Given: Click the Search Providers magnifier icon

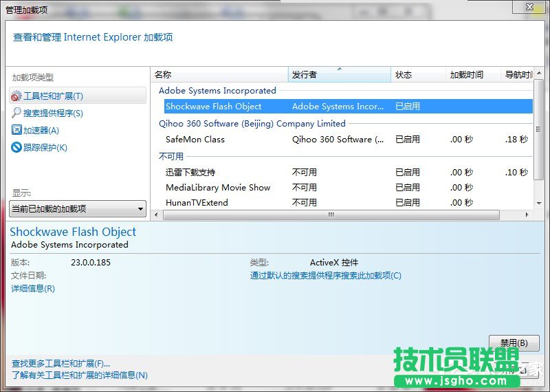Looking at the screenshot, I should [16, 113].
